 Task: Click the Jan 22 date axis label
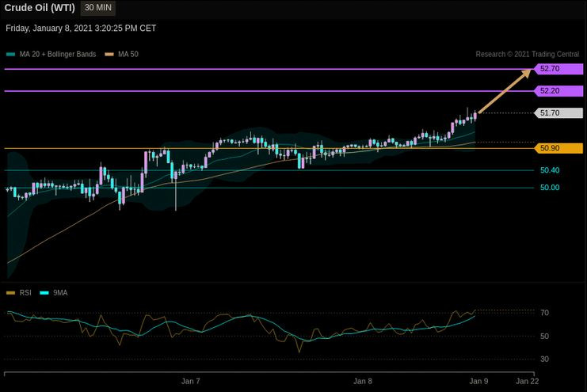click(x=528, y=381)
